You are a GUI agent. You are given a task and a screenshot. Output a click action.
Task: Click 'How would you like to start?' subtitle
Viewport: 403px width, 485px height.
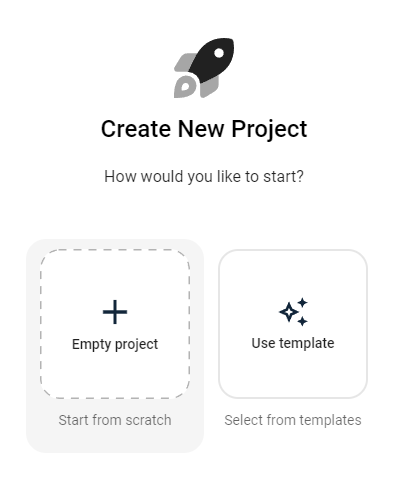pyautogui.click(x=204, y=176)
